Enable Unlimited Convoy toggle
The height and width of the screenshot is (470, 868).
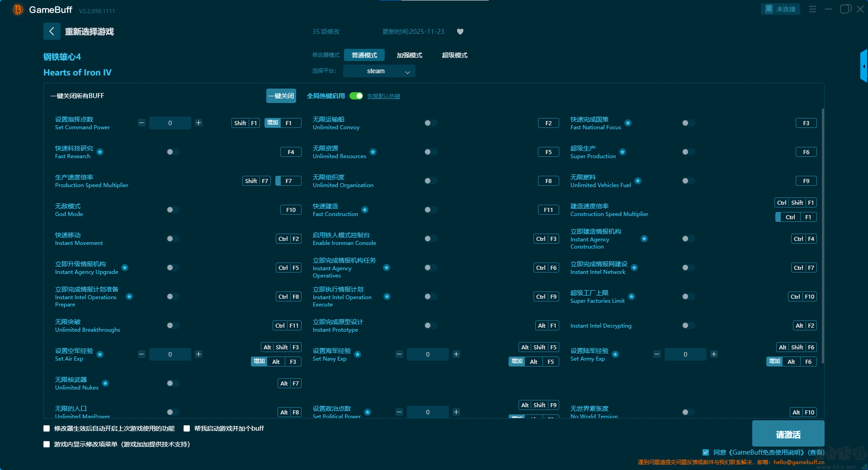(430, 123)
